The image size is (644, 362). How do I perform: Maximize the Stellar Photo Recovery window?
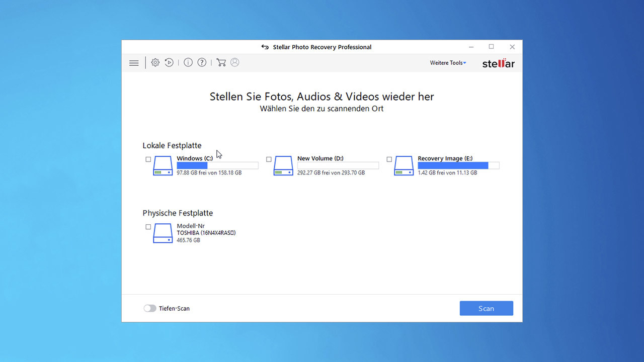point(492,47)
